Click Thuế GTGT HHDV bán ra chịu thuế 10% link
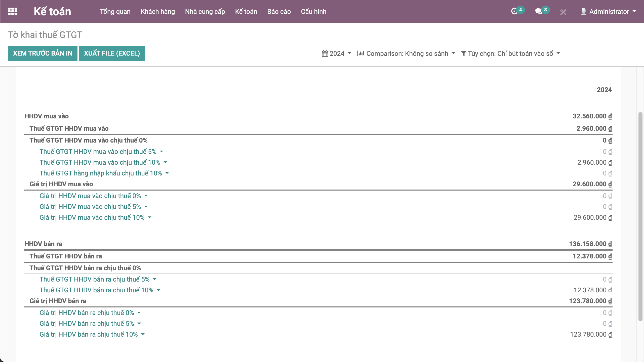 [96, 290]
